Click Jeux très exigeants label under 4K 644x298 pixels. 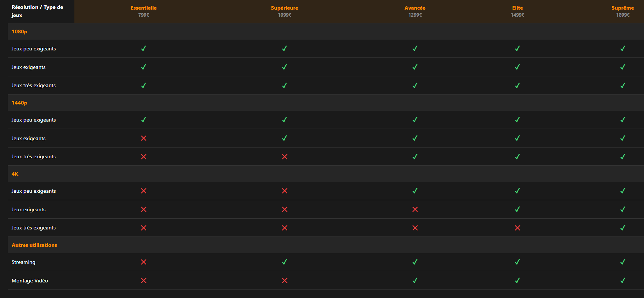[34, 228]
